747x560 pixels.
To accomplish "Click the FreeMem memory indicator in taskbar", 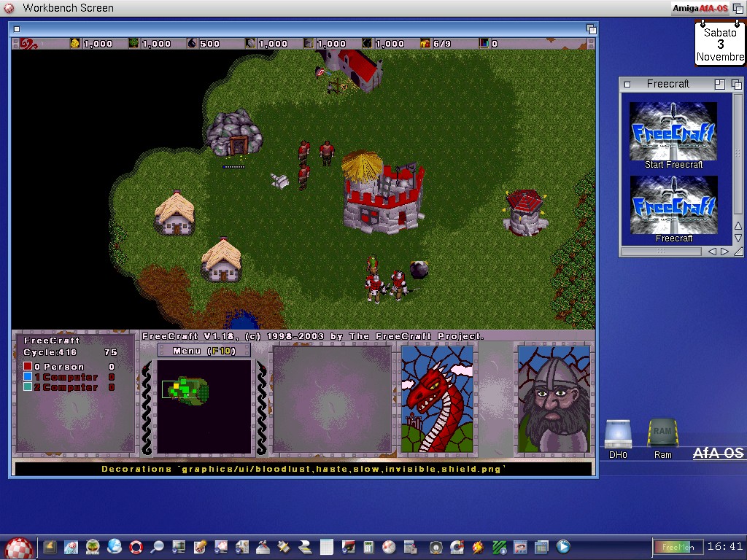I will click(677, 546).
